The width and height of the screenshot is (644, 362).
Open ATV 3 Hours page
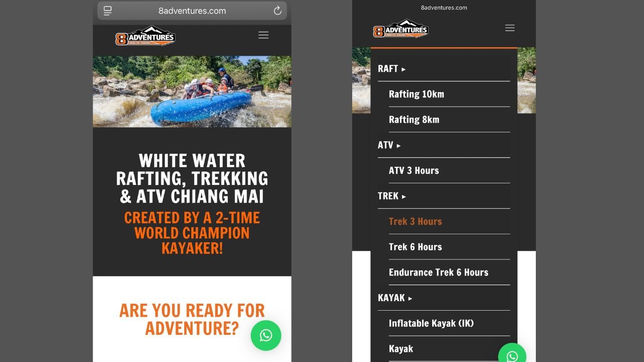[x=414, y=170]
